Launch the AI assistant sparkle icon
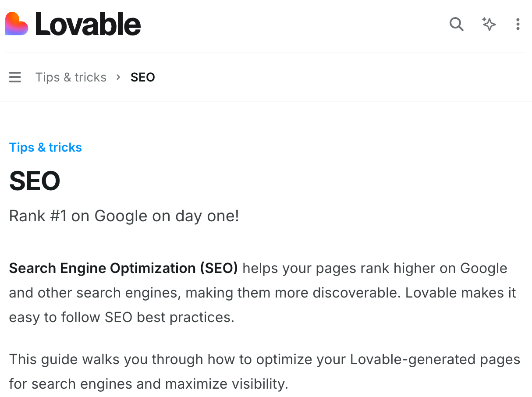 click(x=489, y=24)
